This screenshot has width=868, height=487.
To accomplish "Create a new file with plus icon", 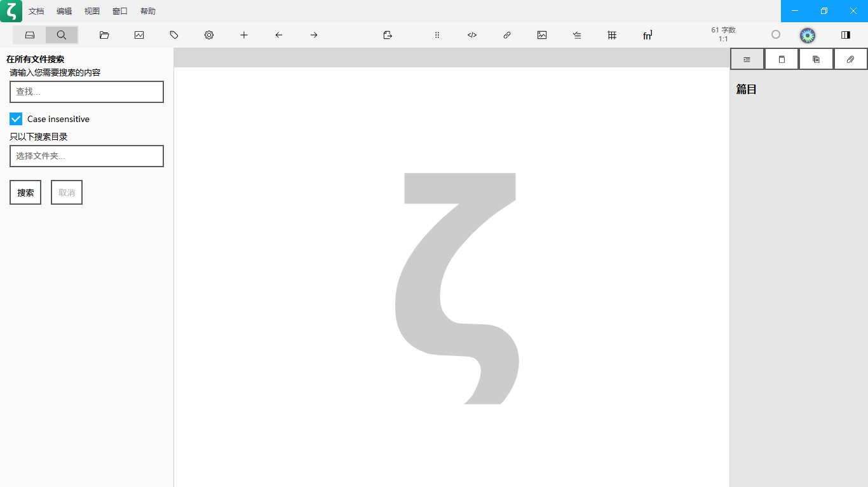I will [x=244, y=35].
